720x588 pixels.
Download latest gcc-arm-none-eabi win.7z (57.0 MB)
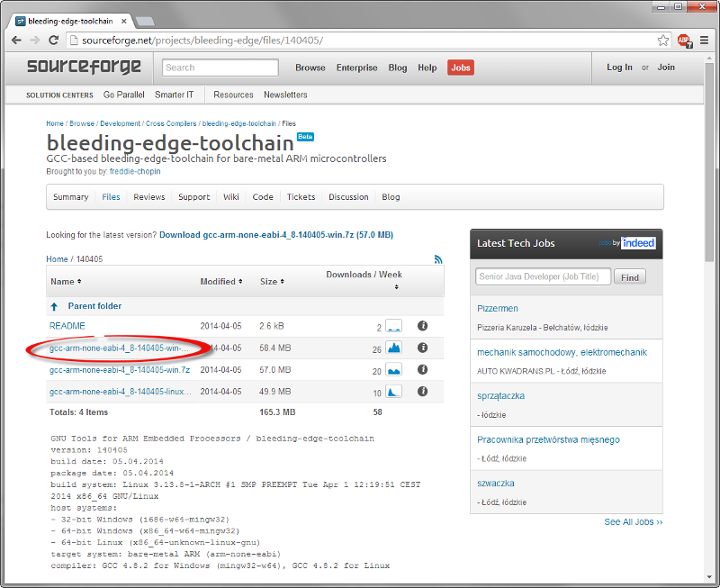276,235
